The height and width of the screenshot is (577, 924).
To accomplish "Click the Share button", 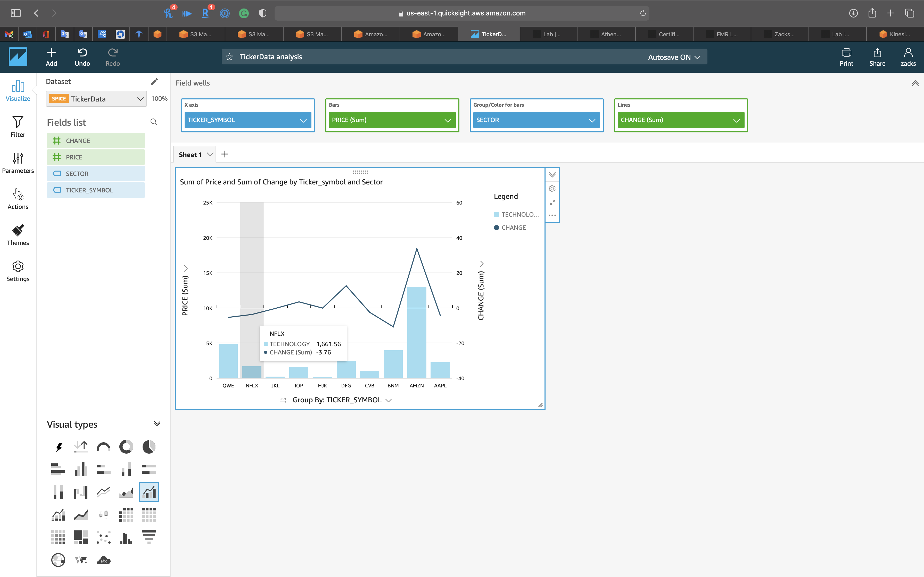I will [877, 57].
